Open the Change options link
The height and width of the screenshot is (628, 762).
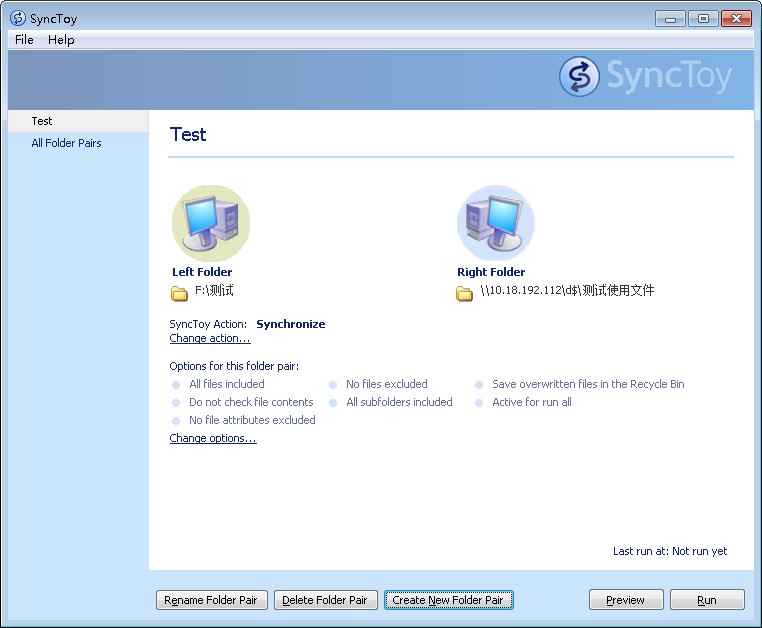(x=213, y=438)
